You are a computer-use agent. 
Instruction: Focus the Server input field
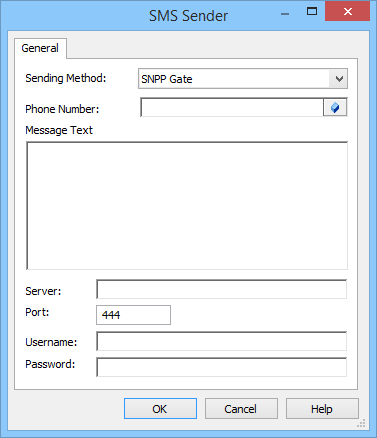(x=222, y=289)
